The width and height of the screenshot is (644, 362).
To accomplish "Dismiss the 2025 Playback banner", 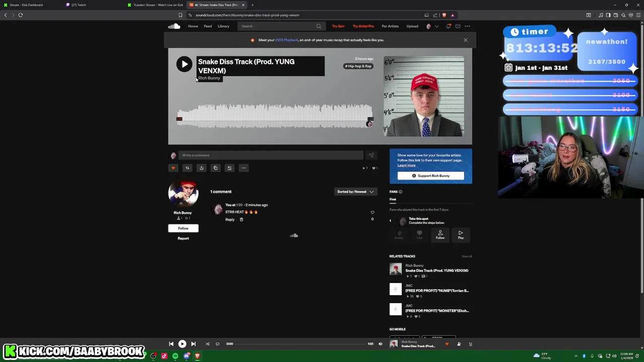I will click(x=465, y=40).
